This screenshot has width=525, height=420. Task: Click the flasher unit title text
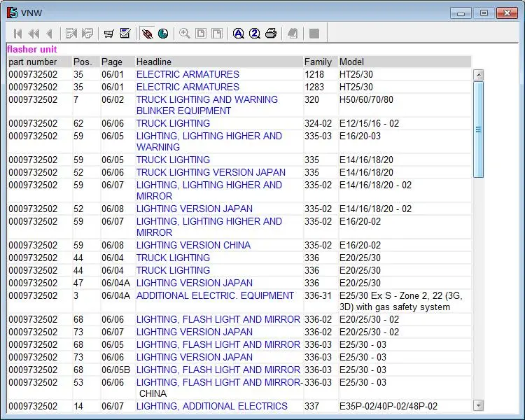coord(31,50)
